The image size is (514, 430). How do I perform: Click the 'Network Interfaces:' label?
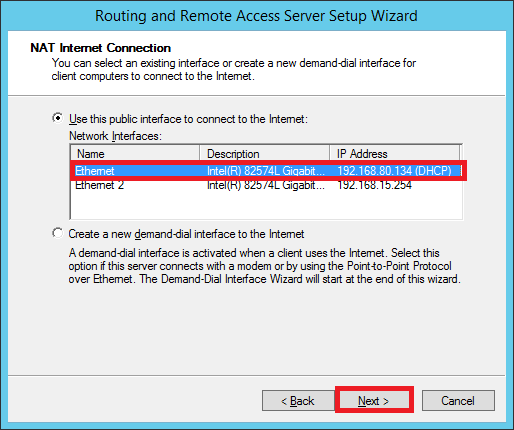point(115,136)
